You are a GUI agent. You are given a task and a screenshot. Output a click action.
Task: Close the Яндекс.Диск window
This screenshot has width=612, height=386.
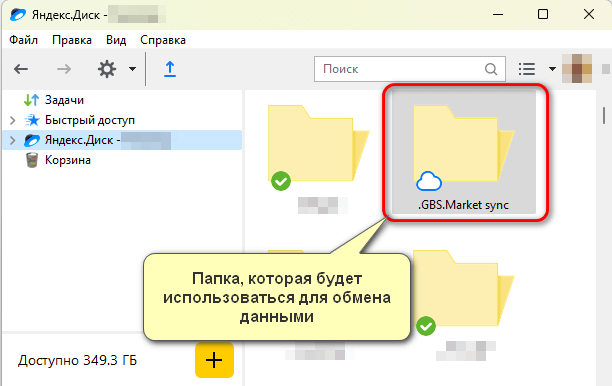pos(589,15)
